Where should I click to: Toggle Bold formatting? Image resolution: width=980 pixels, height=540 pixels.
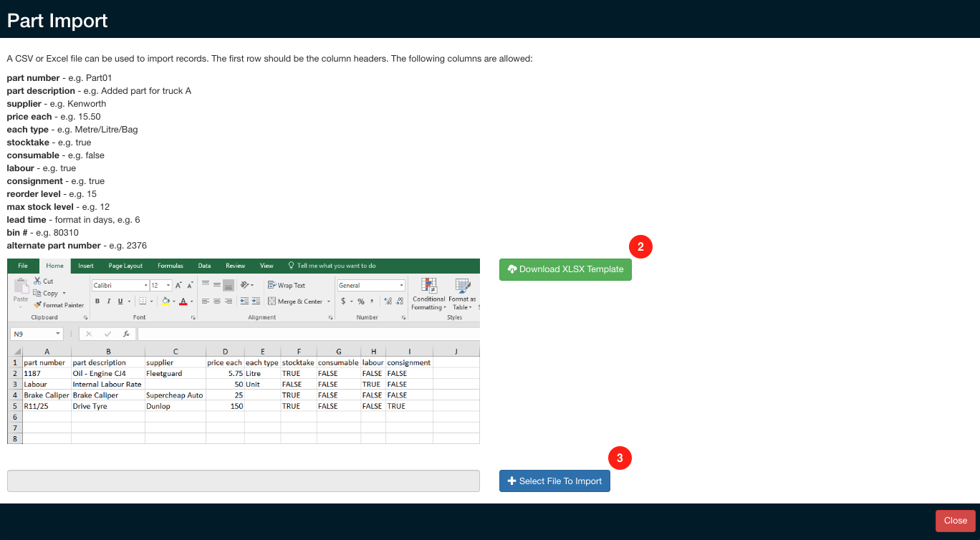tap(97, 301)
